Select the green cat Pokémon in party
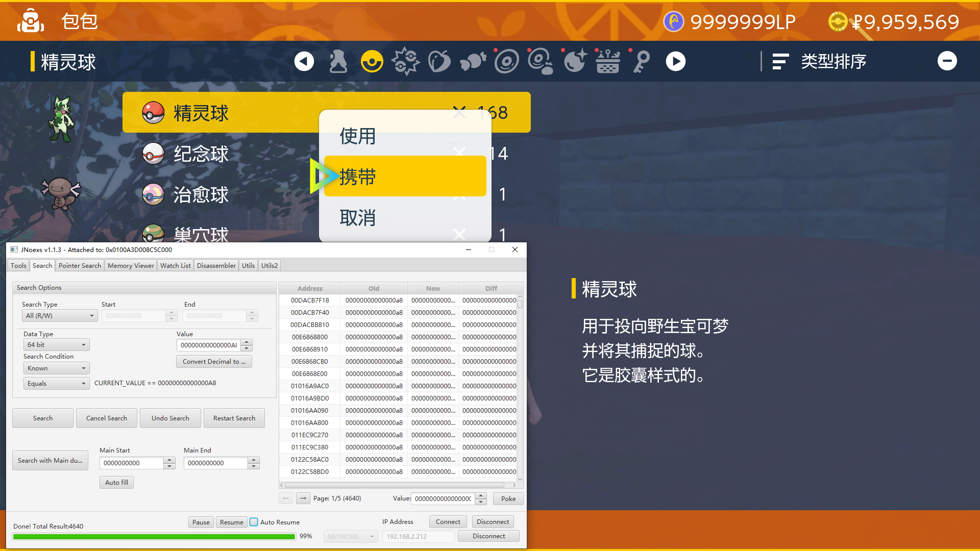Viewport: 980px width, 551px height. (61, 119)
